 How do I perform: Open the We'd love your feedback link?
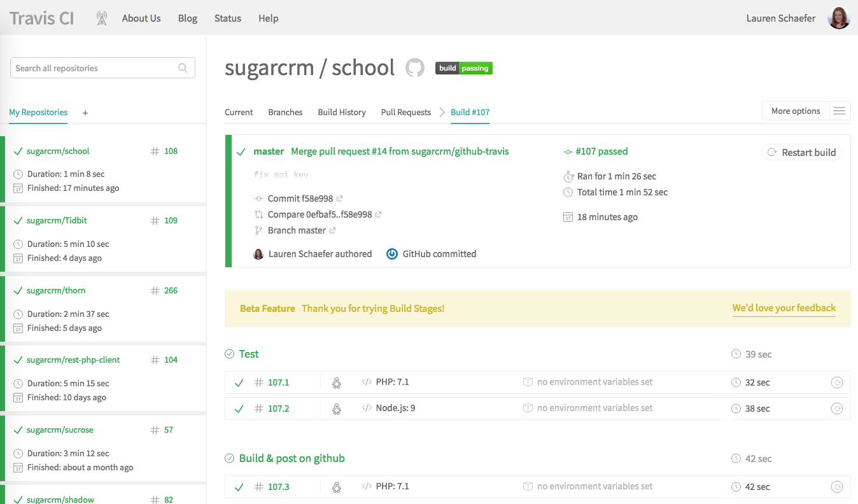(784, 307)
